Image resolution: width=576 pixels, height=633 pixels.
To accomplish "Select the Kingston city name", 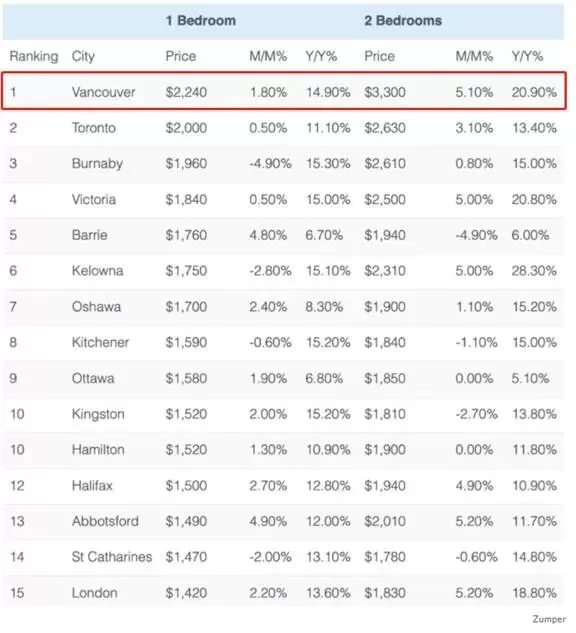I will click(98, 414).
